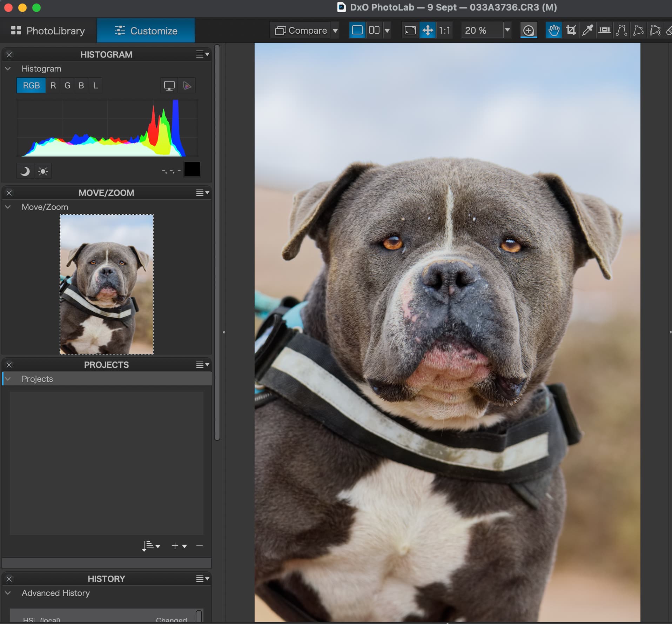The image size is (672, 624).
Task: Click the Fit on screen icon
Action: coord(410,31)
